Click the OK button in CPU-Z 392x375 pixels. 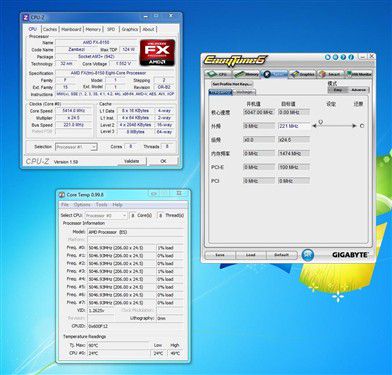click(x=163, y=161)
